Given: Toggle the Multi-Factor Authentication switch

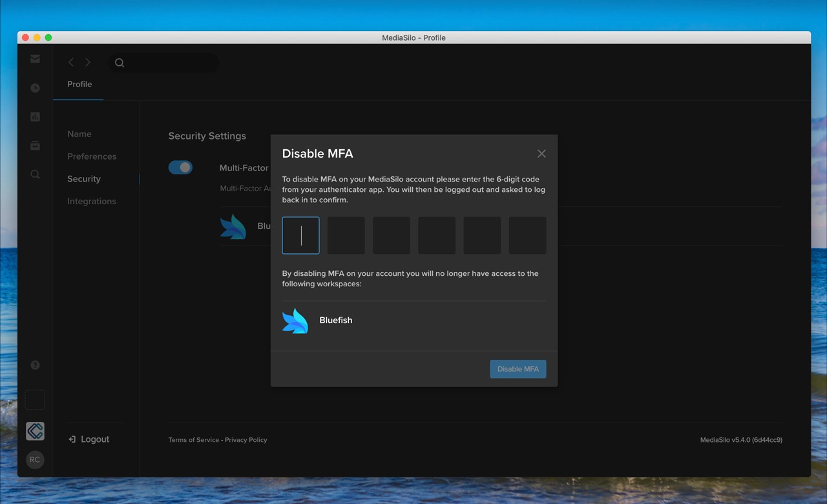Looking at the screenshot, I should (x=180, y=167).
